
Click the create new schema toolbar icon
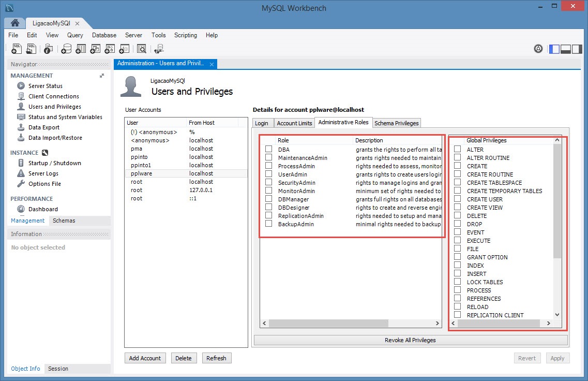66,49
